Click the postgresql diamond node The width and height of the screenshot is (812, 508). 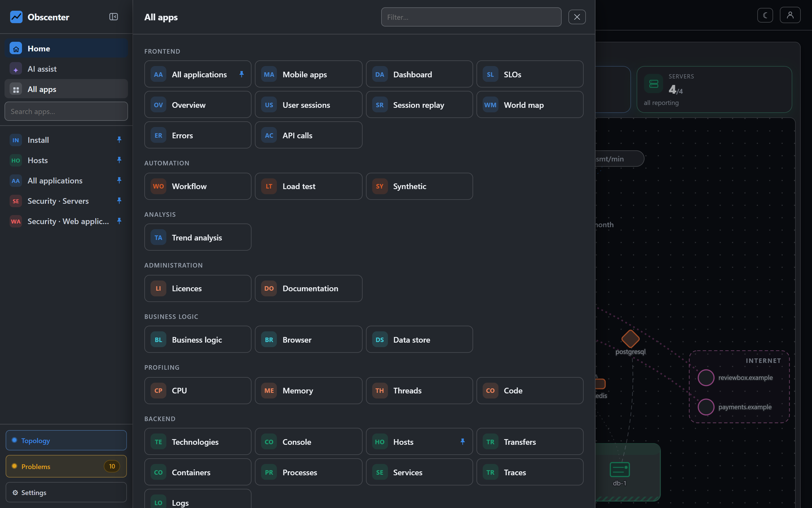click(x=630, y=338)
